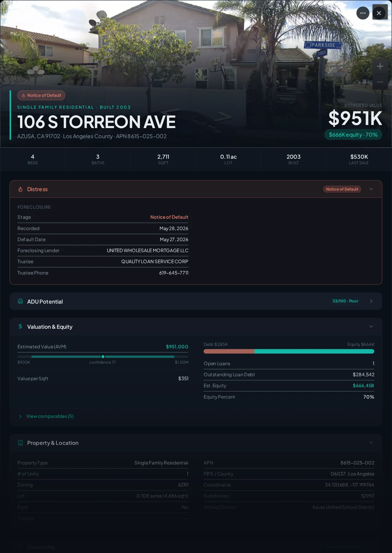
Task: Click the trustee phone 619-645-7711
Action: [x=174, y=273]
